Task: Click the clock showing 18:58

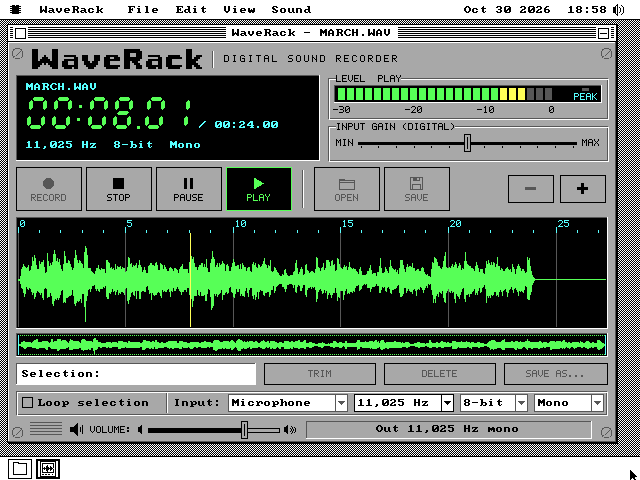Action: [x=587, y=9]
